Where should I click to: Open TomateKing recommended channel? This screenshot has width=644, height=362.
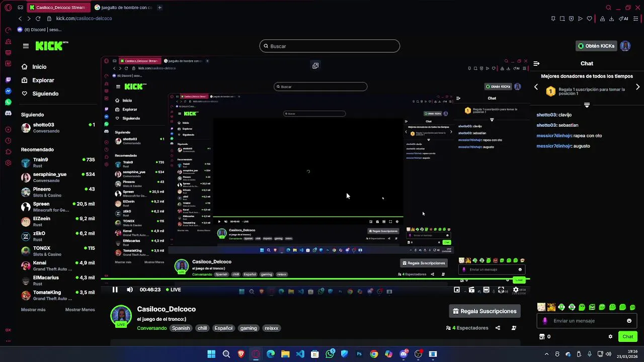tap(58, 295)
